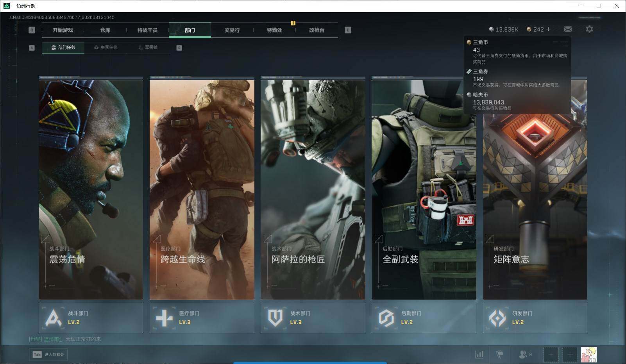Click the 战斗部门 triangle emblem icon
This screenshot has height=364, width=626.
coord(54,318)
